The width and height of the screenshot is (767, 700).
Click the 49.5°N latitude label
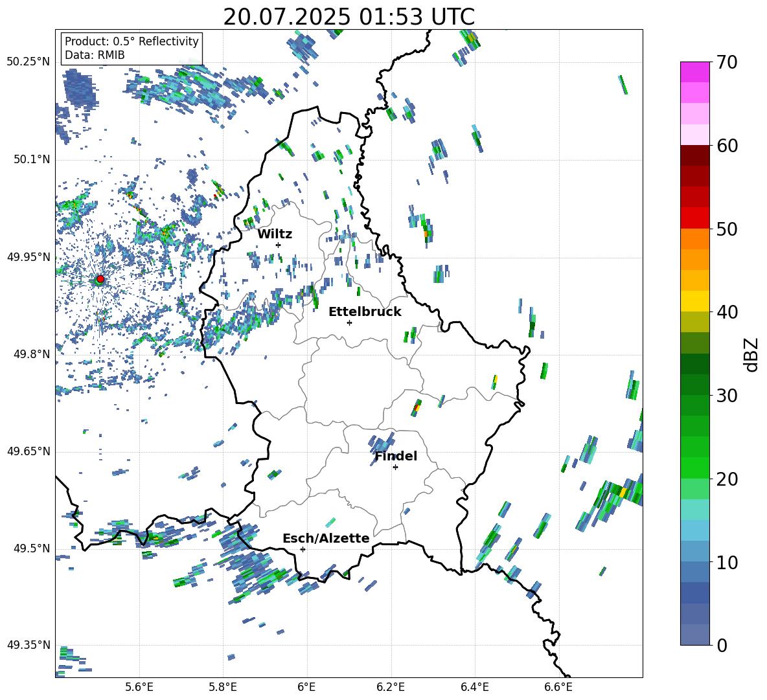31,548
